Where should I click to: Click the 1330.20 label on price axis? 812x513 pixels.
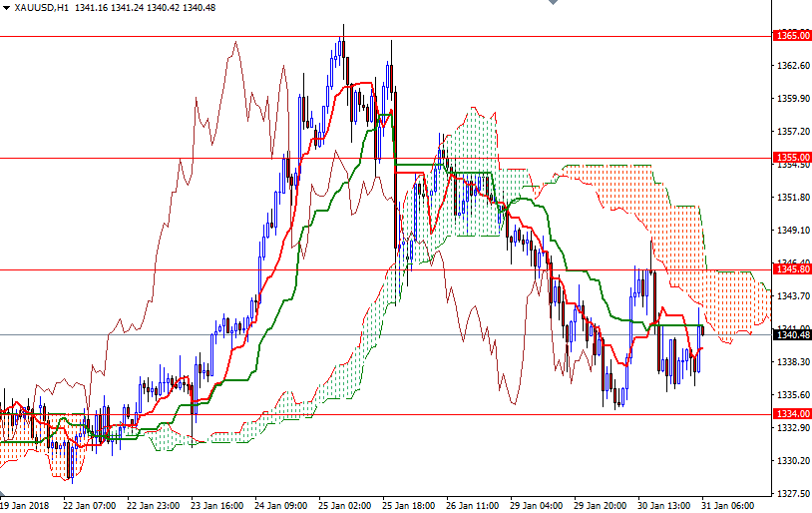pyautogui.click(x=792, y=461)
